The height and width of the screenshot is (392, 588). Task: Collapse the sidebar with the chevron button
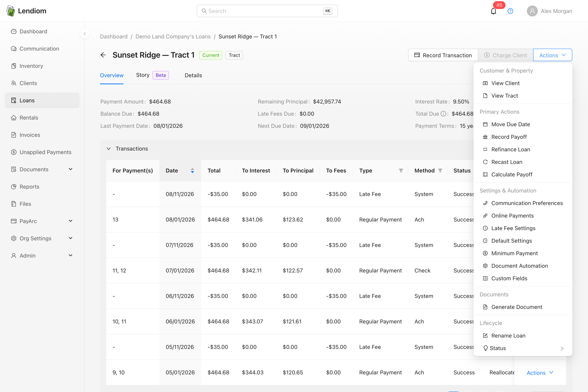click(x=85, y=34)
